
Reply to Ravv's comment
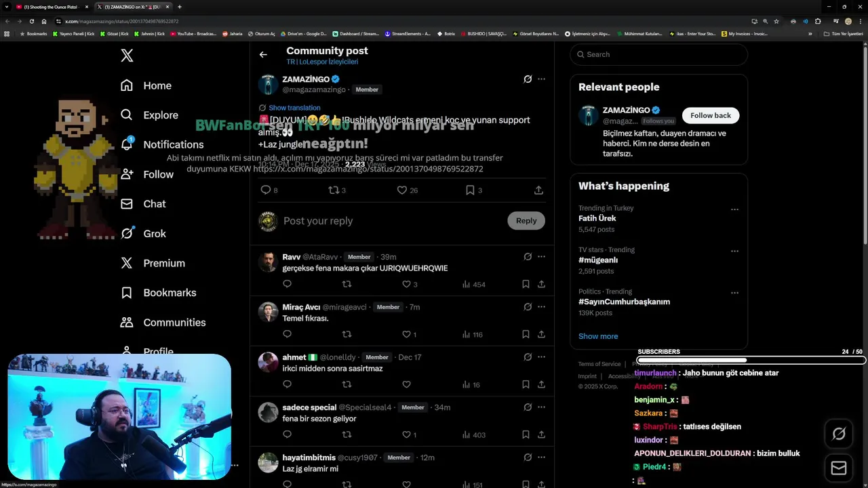[287, 284]
